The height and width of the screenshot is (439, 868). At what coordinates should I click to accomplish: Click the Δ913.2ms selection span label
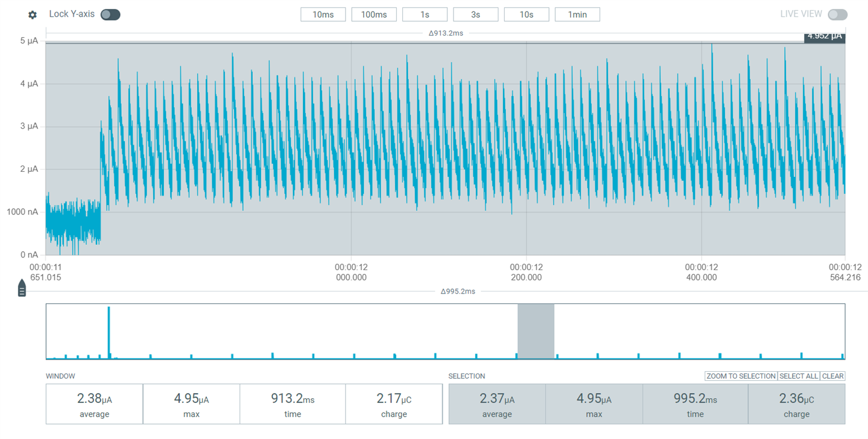pos(445,33)
